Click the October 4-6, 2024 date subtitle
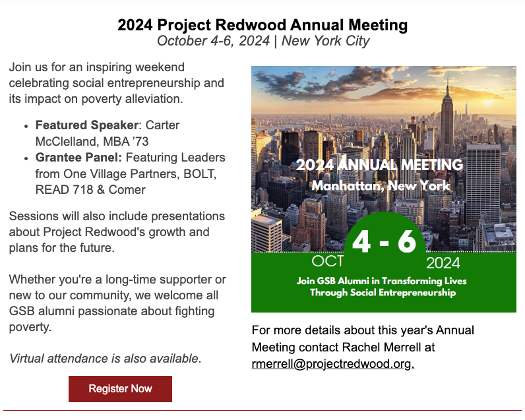This screenshot has height=420, width=525. point(262,42)
